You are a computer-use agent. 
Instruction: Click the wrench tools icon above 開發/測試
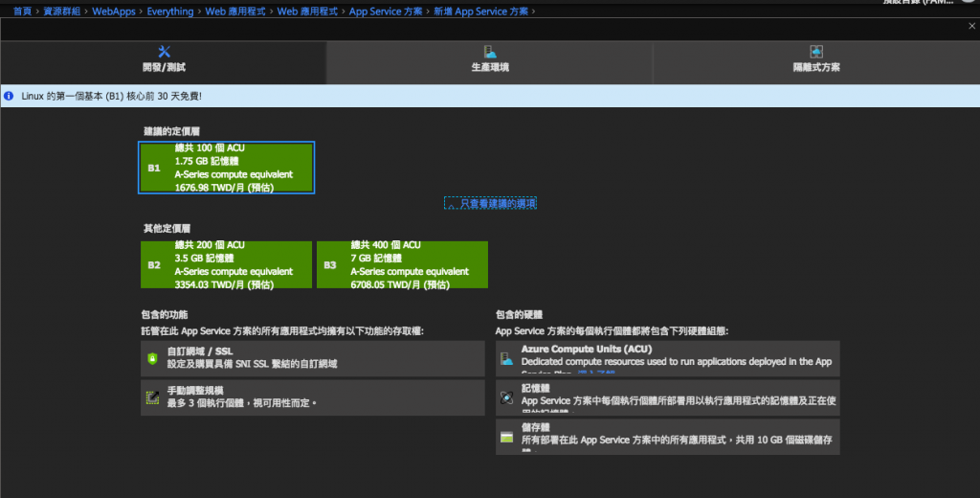coord(165,52)
